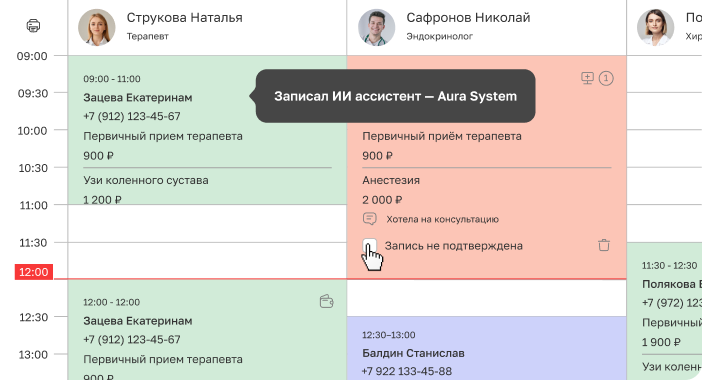Viewport: 702px width, 380px height.
Task: Click the wallet icon in the 12:00 appointment
Action: tap(326, 301)
